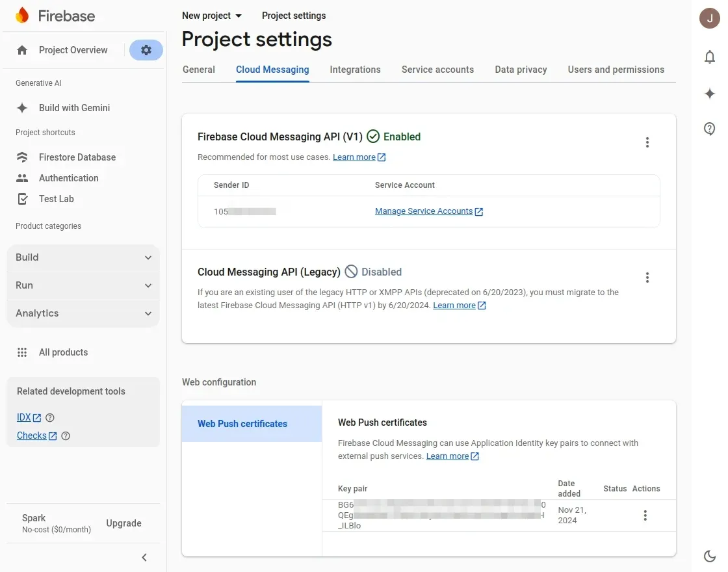Image resolution: width=728 pixels, height=572 pixels.
Task: Open Project Overview in the sidebar
Action: [73, 50]
